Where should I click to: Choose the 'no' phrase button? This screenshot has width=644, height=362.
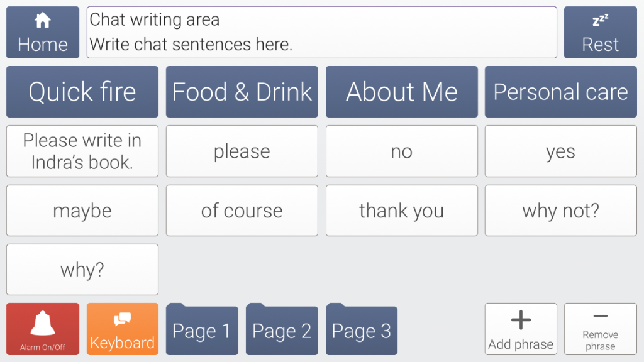click(x=402, y=151)
